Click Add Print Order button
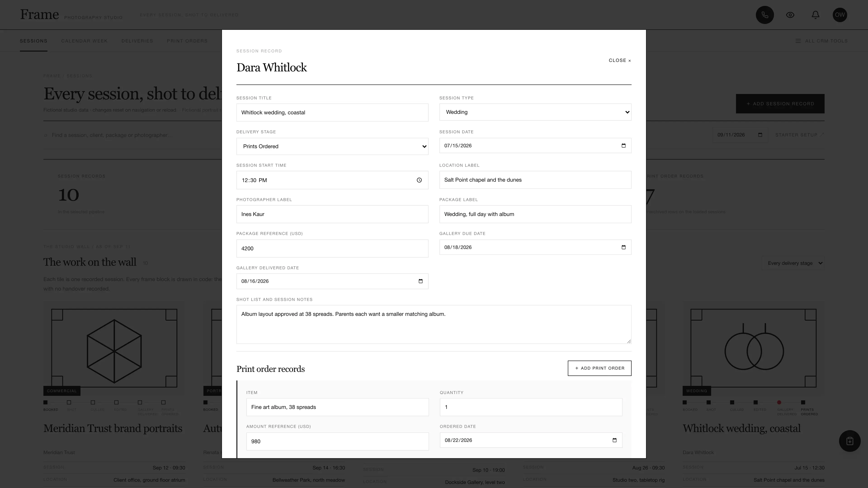Image resolution: width=868 pixels, height=488 pixels. point(599,368)
